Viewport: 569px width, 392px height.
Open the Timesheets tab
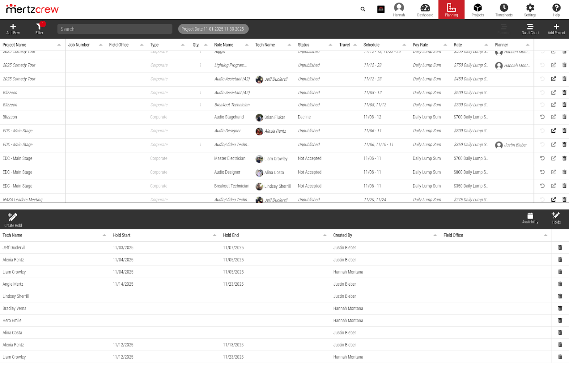(504, 10)
